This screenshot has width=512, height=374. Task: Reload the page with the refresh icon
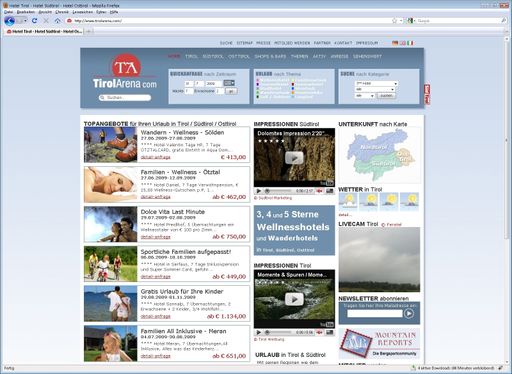pyautogui.click(x=34, y=21)
